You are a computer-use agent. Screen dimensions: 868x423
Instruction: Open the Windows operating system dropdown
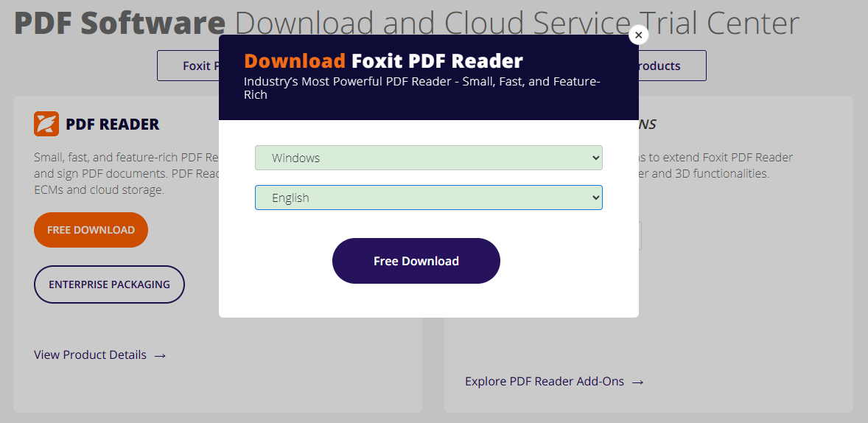click(x=428, y=158)
